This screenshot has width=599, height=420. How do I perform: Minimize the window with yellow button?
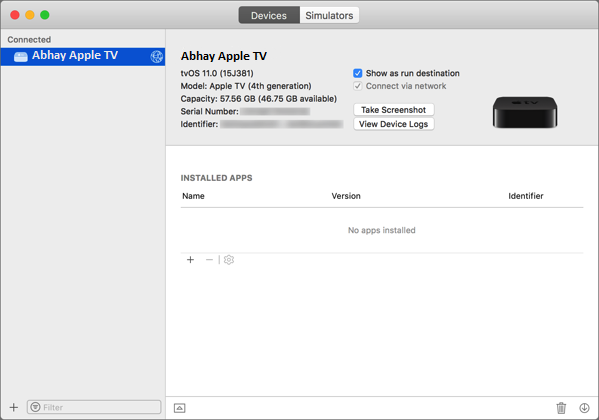[30, 15]
